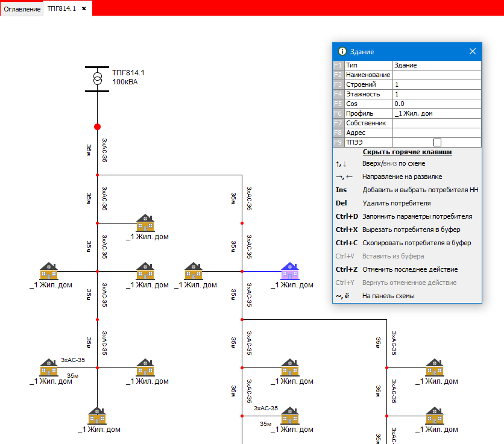Viewport: 504px width, 444px height.
Task: Close the ТПГ814.1 tab
Action: [84, 8]
